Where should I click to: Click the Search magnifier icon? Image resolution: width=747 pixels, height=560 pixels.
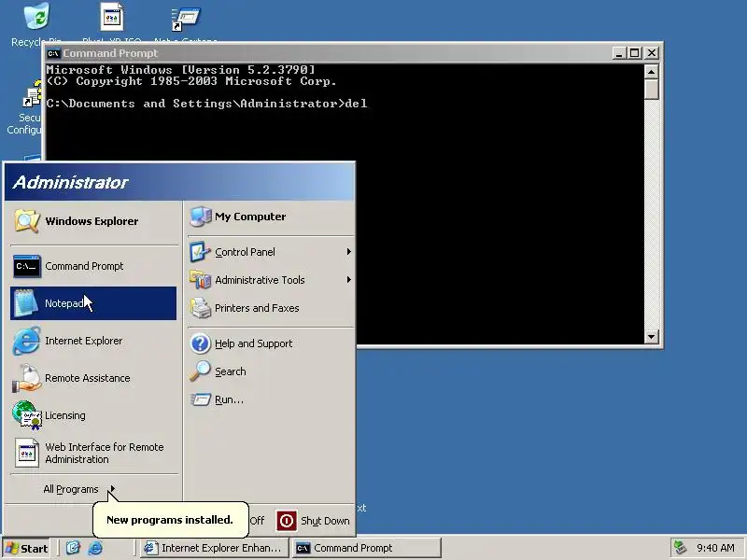(x=201, y=371)
